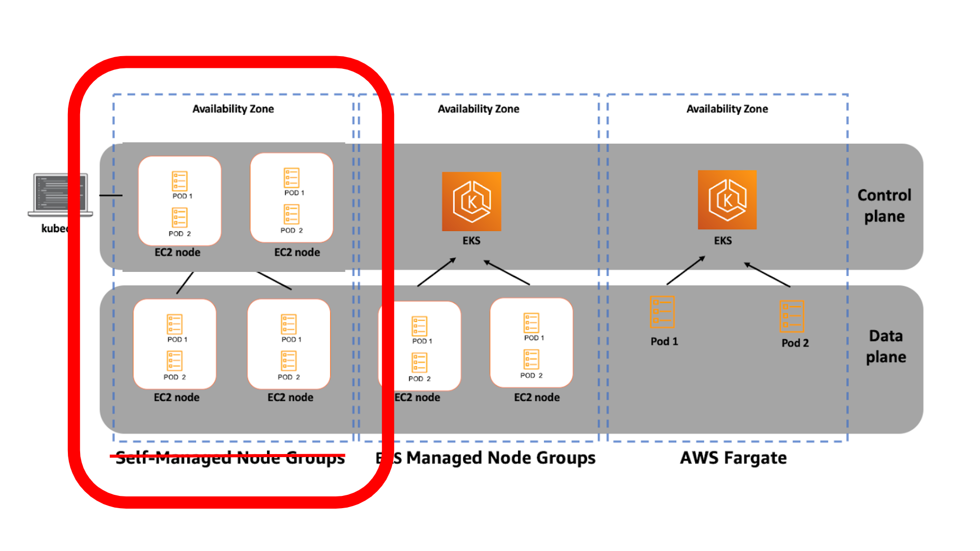Click EC2 node label under right EKS Managed node
The height and width of the screenshot is (551, 980).
tap(537, 397)
